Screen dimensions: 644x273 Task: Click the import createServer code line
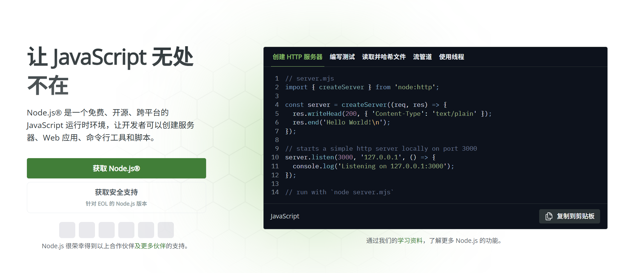pos(362,87)
